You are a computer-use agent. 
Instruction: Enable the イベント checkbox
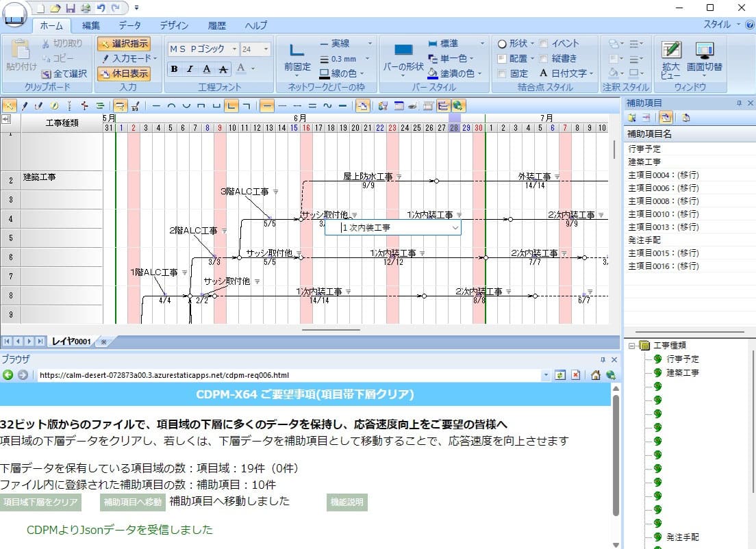point(544,44)
